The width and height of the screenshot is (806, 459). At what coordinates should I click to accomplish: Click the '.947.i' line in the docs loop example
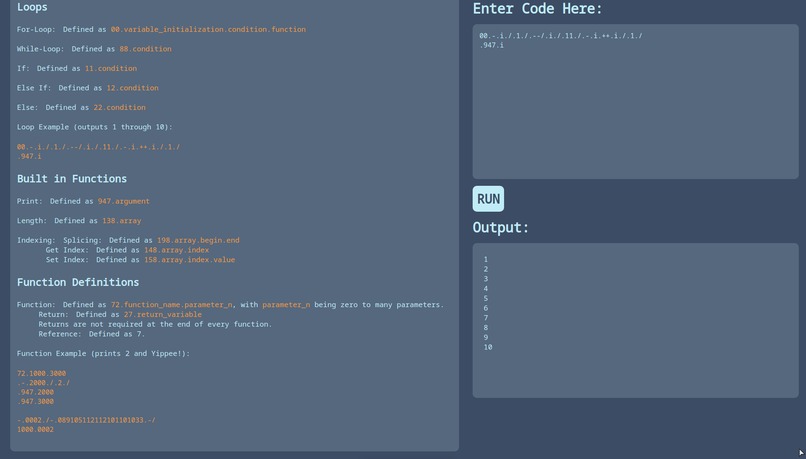tap(29, 156)
